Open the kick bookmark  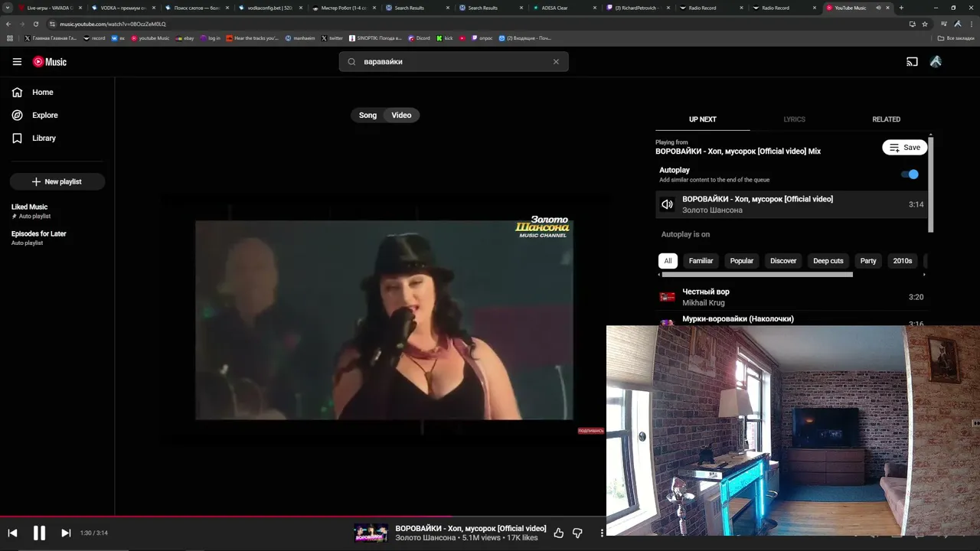[x=445, y=38]
